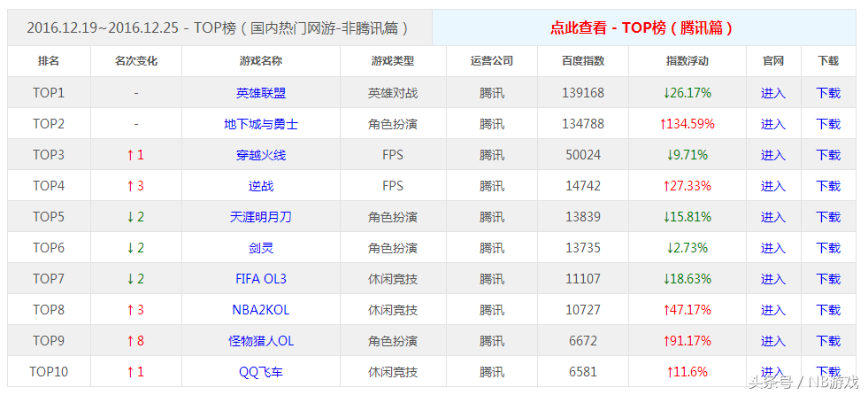Select the ↑11.6% index change
Screen dimensions: 868x395
687,372
